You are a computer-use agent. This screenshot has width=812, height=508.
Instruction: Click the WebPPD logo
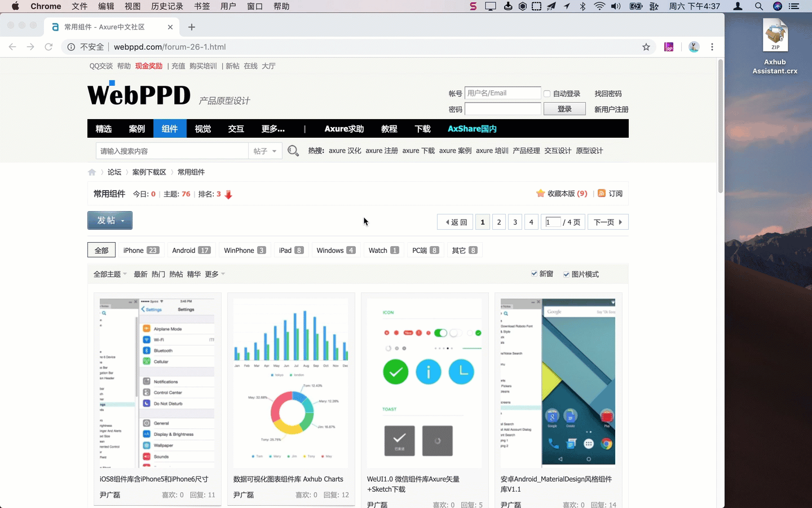pos(139,94)
